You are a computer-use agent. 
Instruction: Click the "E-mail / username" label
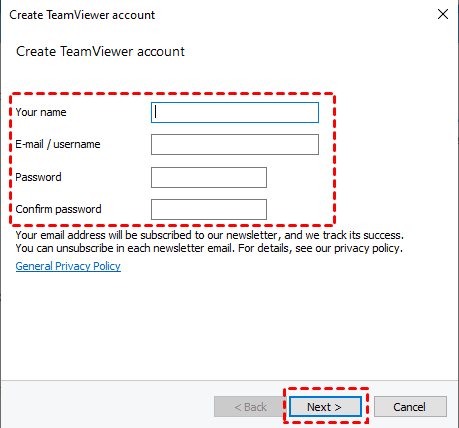pyautogui.click(x=58, y=144)
